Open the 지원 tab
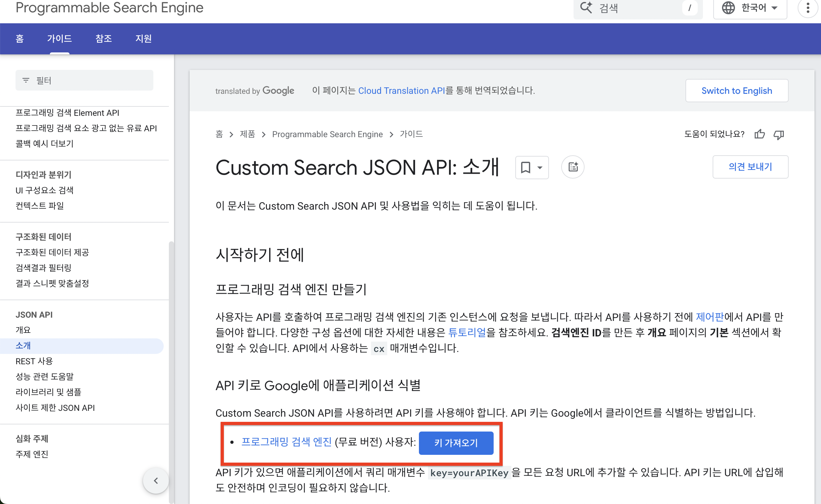821x504 pixels. click(x=143, y=39)
